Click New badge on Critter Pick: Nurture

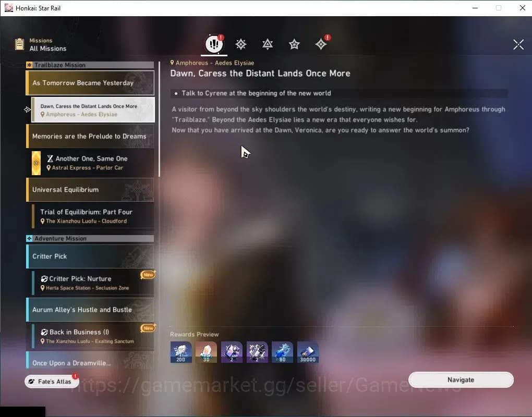148,275
